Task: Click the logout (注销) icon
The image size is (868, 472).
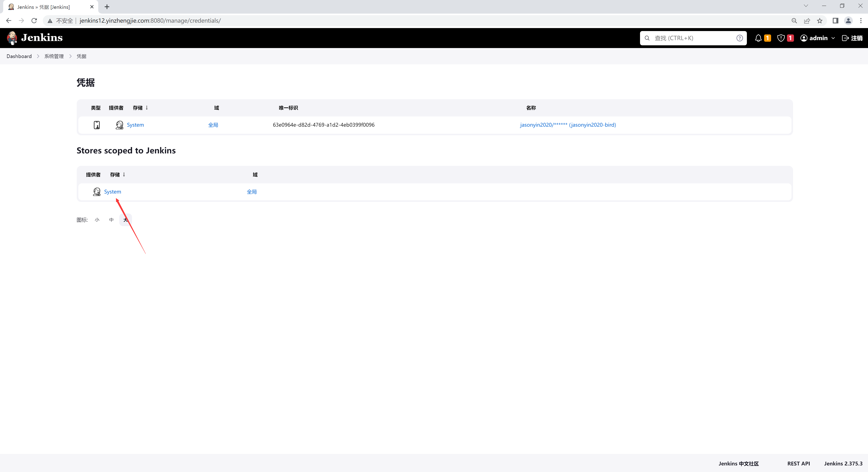Action: click(x=845, y=38)
